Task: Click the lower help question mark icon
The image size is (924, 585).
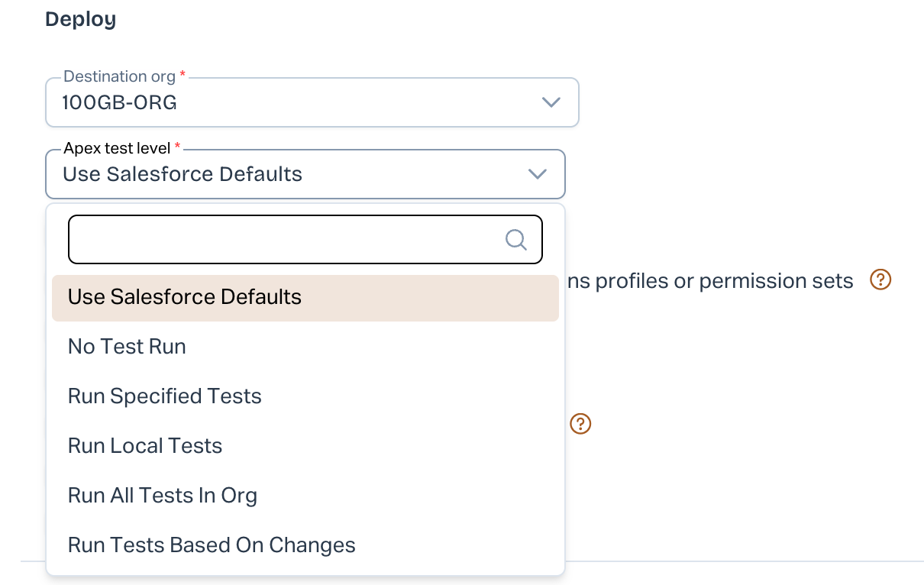Action: (x=580, y=423)
